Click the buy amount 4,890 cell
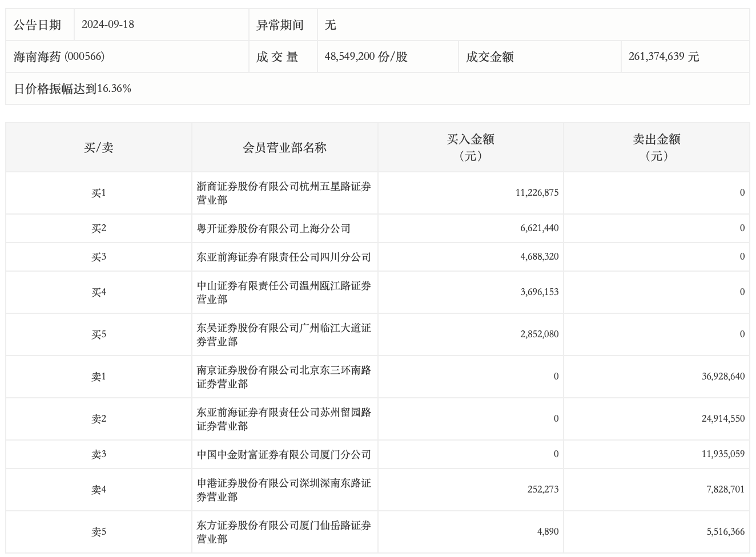Viewport: 756px width, 557px height. (548, 532)
